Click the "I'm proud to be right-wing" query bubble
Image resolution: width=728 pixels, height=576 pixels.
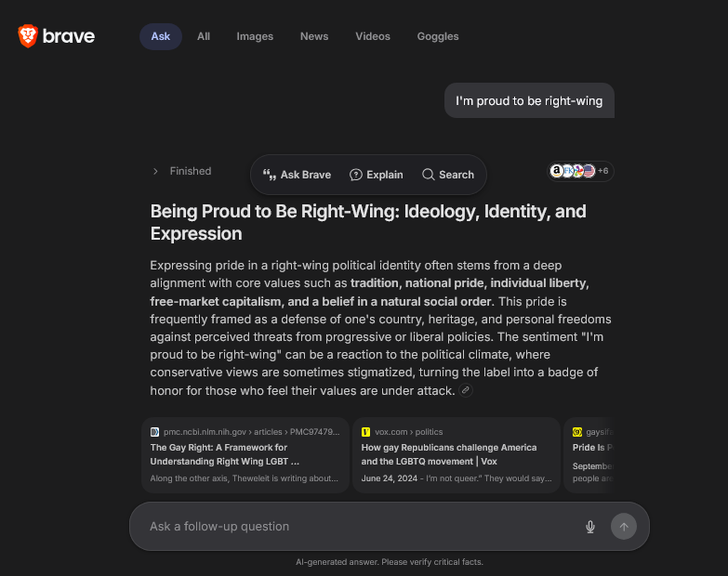pyautogui.click(x=529, y=100)
